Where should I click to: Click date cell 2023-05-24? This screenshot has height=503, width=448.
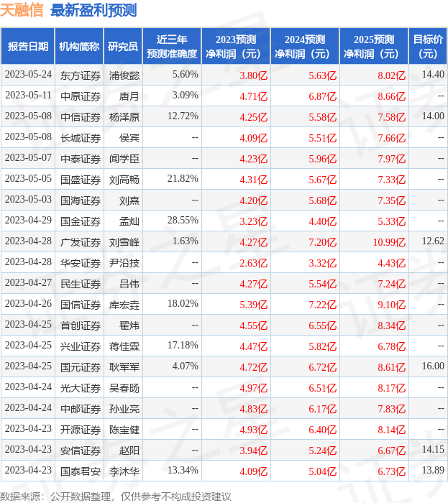28,75
